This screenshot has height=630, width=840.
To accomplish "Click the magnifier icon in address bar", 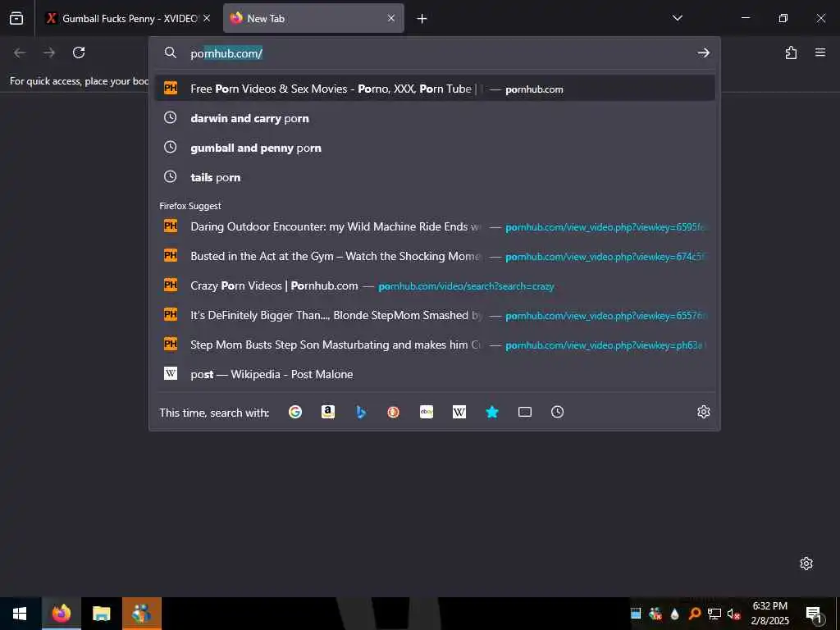I will tap(171, 52).
